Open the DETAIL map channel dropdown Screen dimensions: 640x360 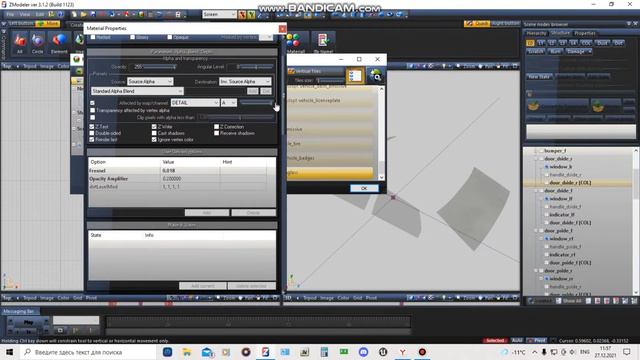(x=195, y=103)
